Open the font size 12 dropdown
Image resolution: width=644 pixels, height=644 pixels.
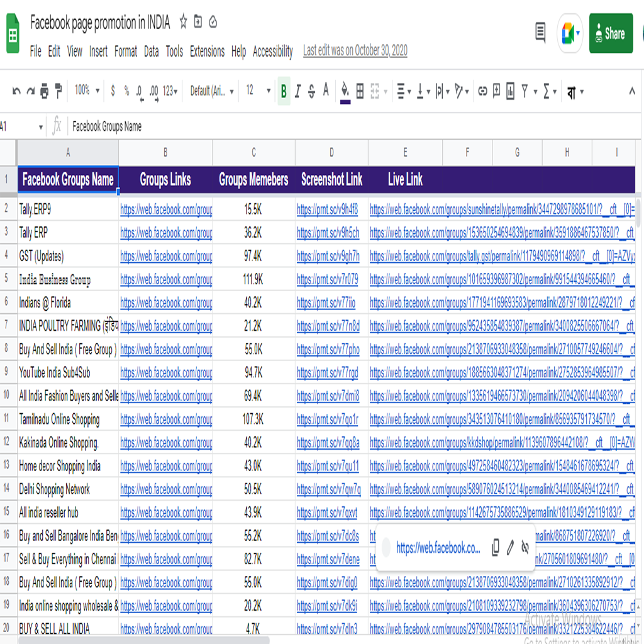coord(258,90)
